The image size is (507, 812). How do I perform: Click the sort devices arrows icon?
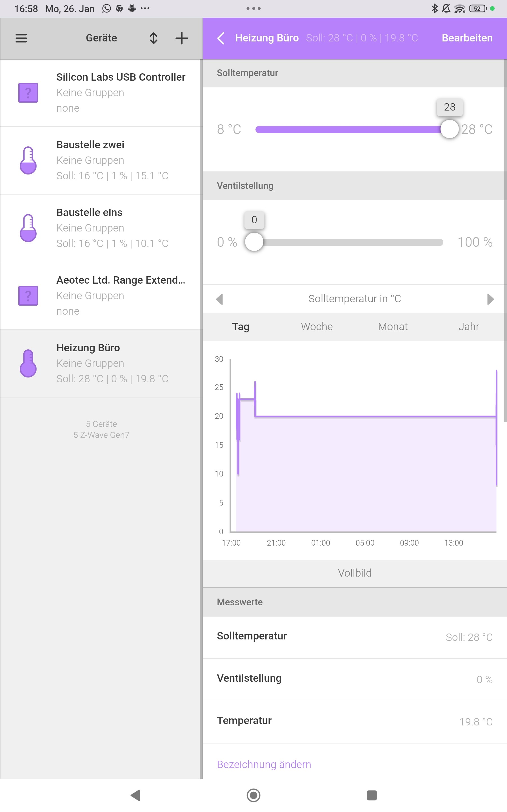pyautogui.click(x=154, y=38)
